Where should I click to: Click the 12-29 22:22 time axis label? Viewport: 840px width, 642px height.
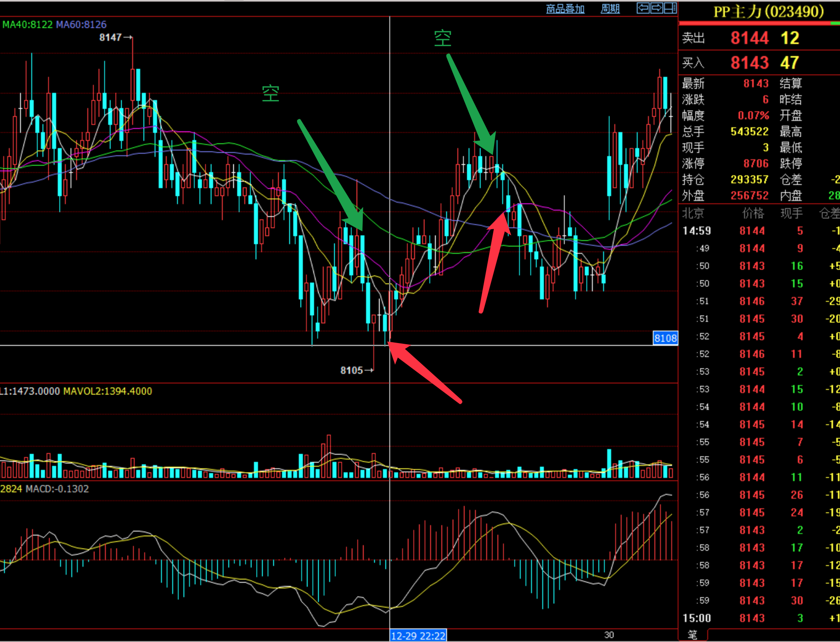(418, 636)
